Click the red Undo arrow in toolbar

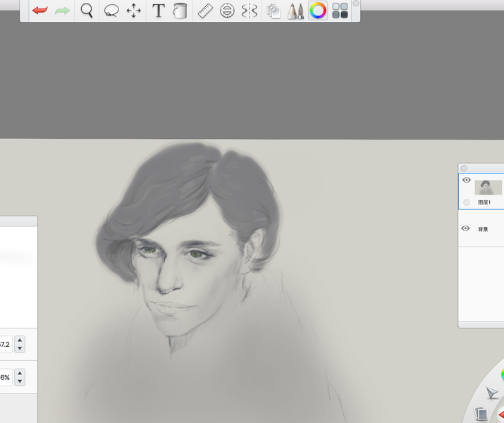coord(40,11)
